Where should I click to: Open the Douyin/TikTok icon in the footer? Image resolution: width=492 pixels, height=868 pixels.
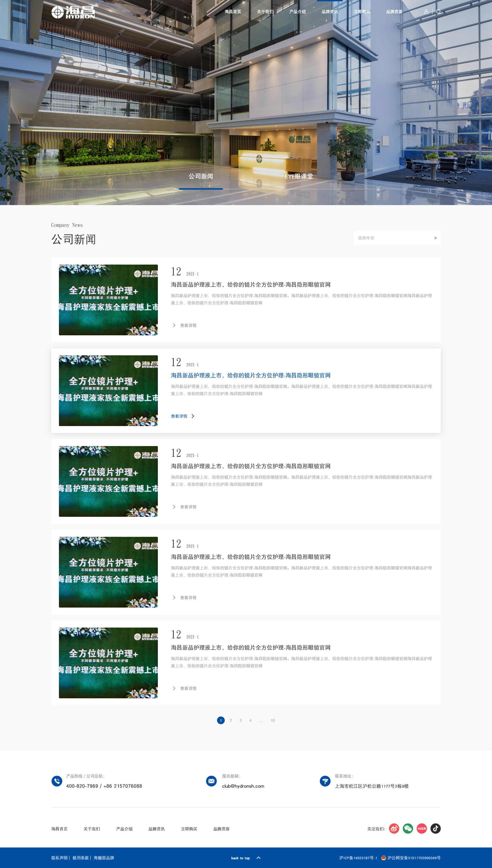(x=435, y=829)
